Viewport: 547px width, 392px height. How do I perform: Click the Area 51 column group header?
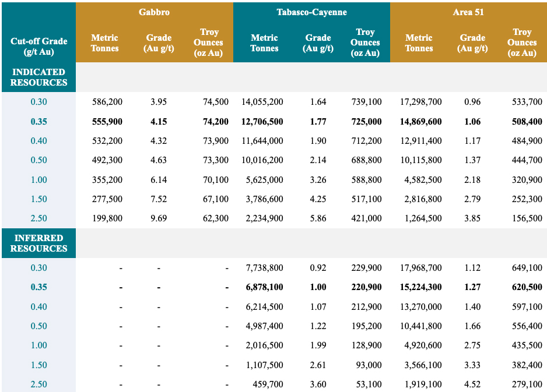(468, 12)
